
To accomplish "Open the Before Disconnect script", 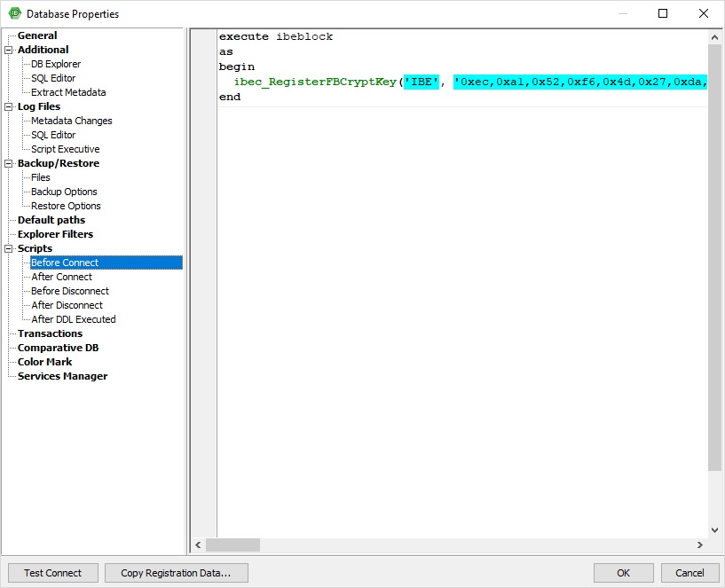I will click(70, 291).
